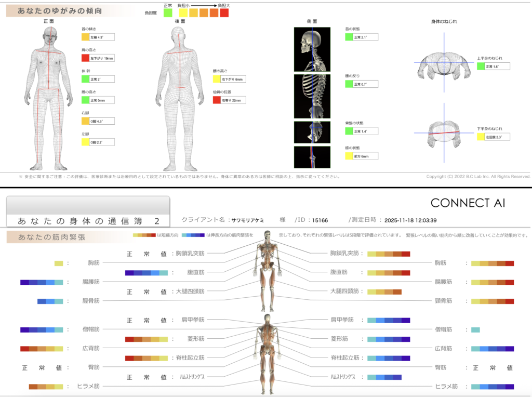Select the side-view knee image
The width and height of the screenshot is (532, 397).
(x=312, y=157)
